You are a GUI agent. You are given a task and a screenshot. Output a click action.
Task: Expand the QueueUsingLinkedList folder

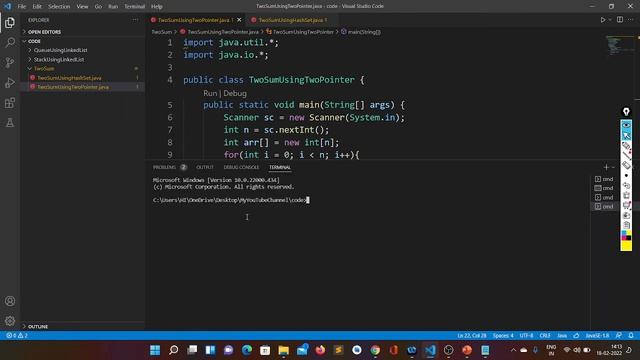[x=83, y=50]
